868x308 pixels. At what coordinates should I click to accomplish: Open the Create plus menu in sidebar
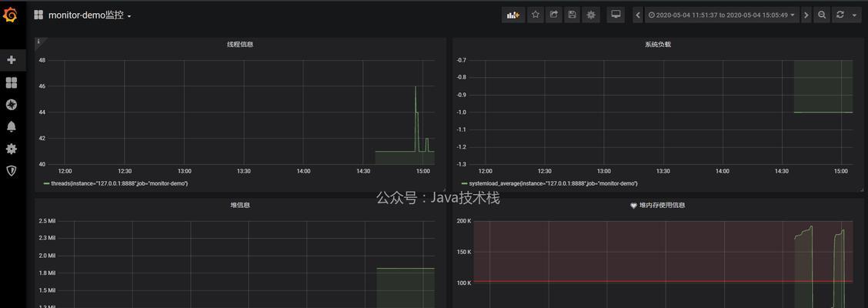pos(11,60)
